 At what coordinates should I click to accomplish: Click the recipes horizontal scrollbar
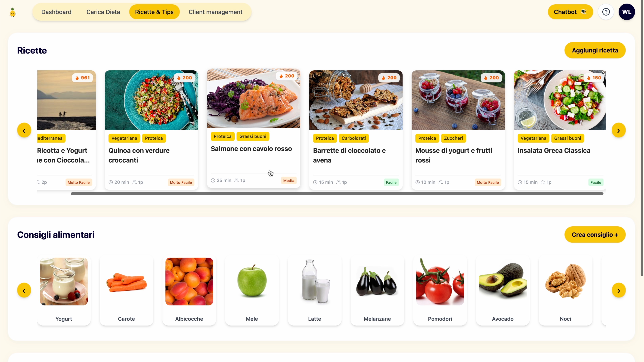tap(337, 194)
